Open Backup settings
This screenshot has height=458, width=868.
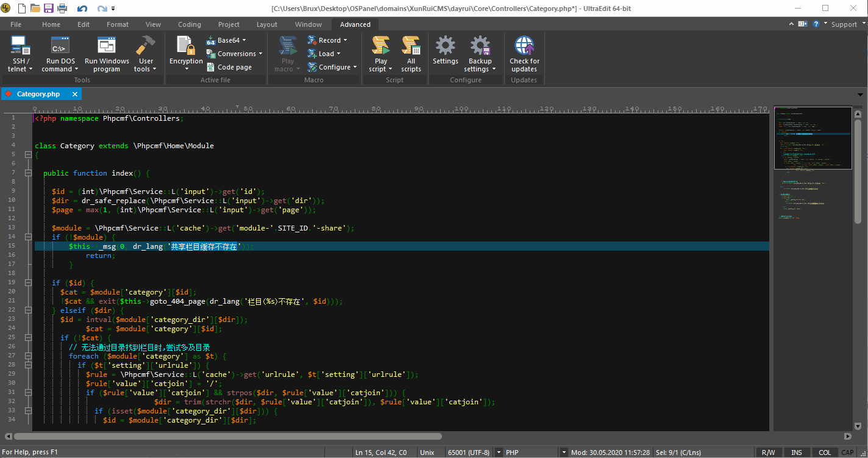(x=480, y=46)
